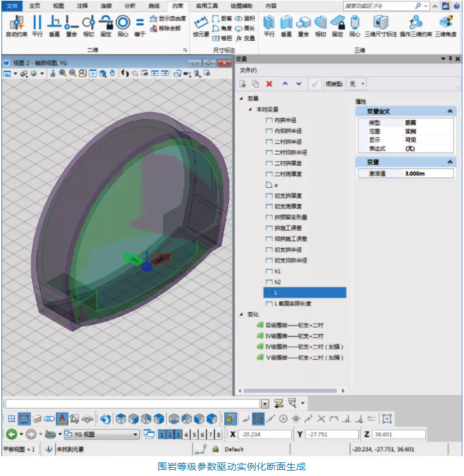The height and width of the screenshot is (476, 464).
Task: Open the key-in field history dropdown
Action: [265, 404]
